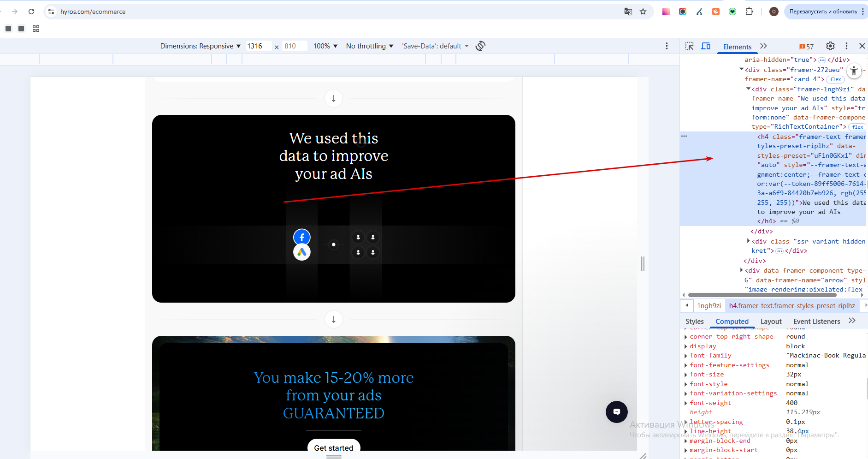The image size is (868, 459).
Task: Switch to the Elements panel tab
Action: coord(737,47)
